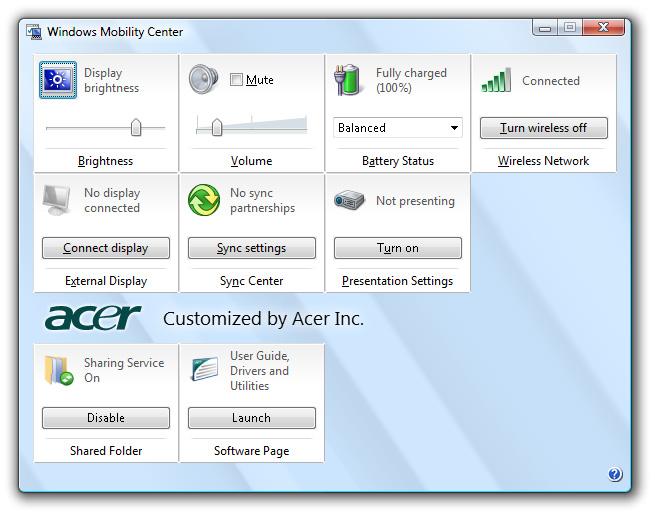Turn wireless off
The height and width of the screenshot is (513, 655).
pos(543,128)
